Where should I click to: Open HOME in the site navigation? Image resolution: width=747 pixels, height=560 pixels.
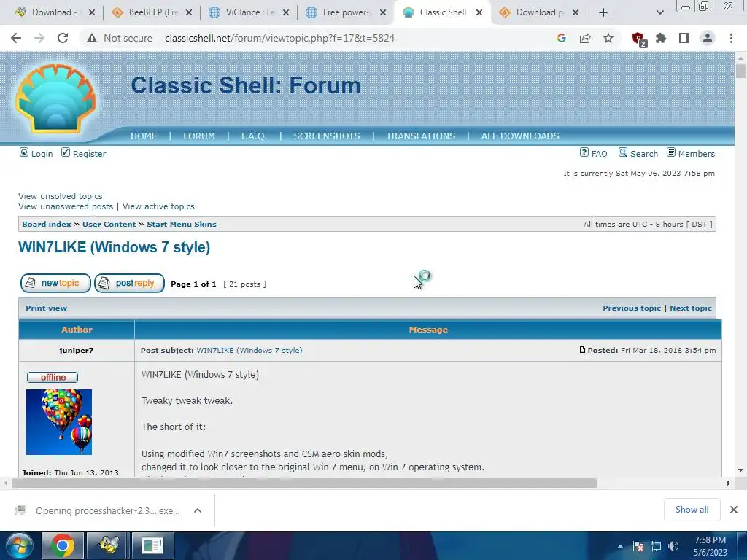click(x=144, y=136)
